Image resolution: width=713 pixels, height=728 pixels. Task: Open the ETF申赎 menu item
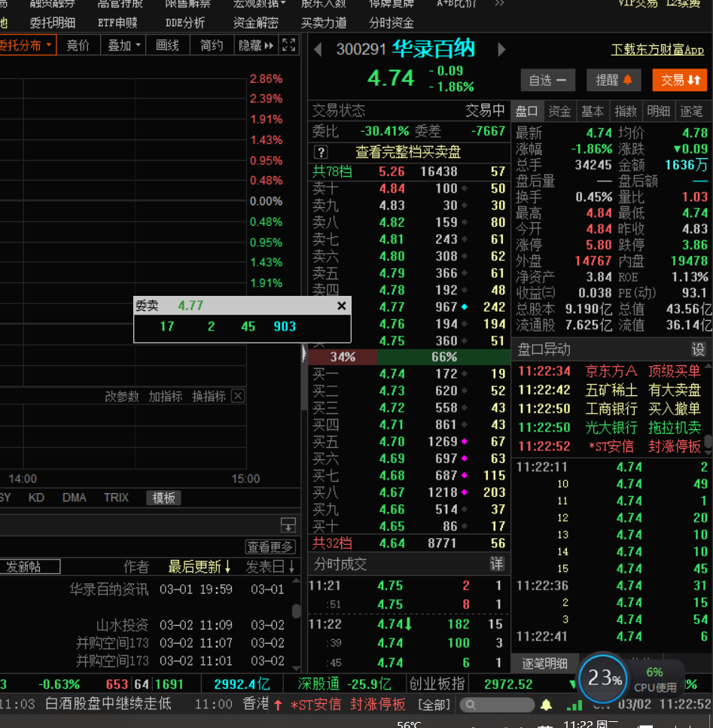tap(117, 23)
